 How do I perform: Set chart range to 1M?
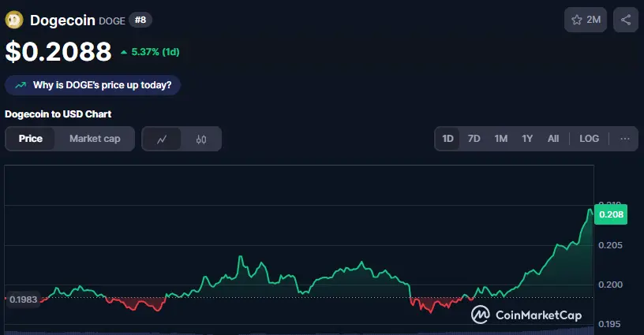tap(500, 139)
